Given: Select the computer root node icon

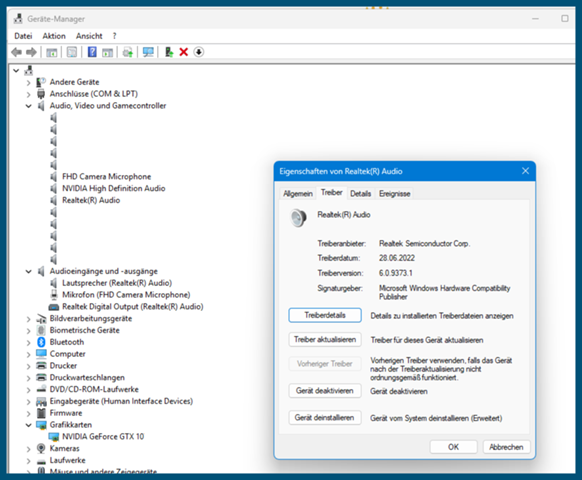Looking at the screenshot, I should (x=29, y=70).
